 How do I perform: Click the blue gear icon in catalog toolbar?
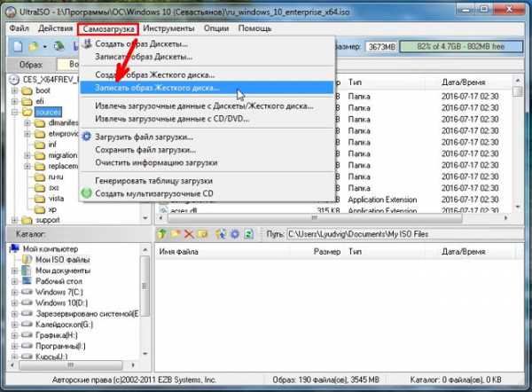[x=235, y=234]
